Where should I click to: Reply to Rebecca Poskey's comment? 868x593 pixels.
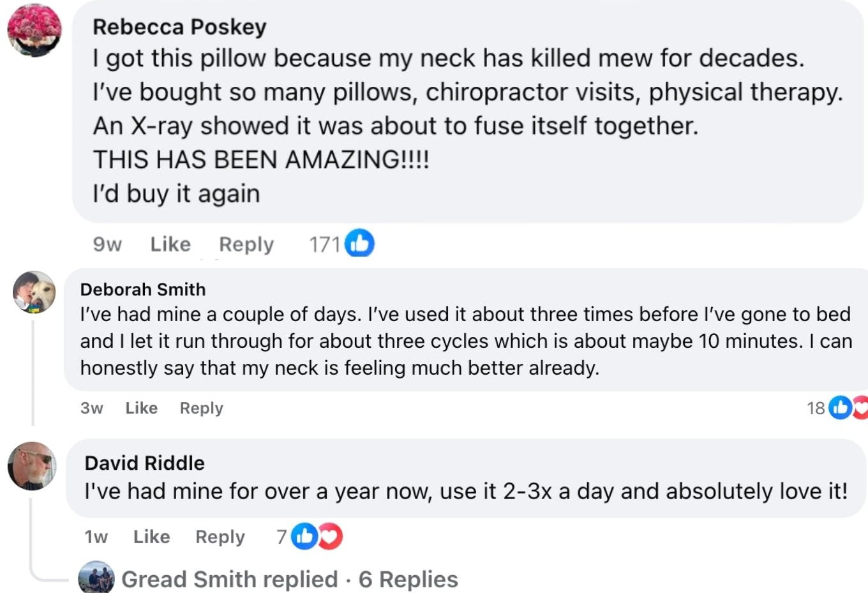(246, 244)
